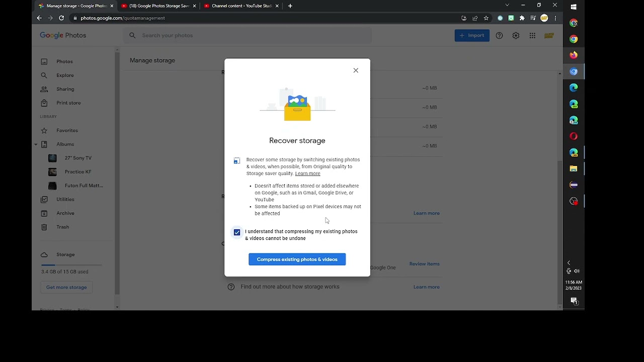
Task: Click Find out more about how storage works
Action: coord(290,287)
